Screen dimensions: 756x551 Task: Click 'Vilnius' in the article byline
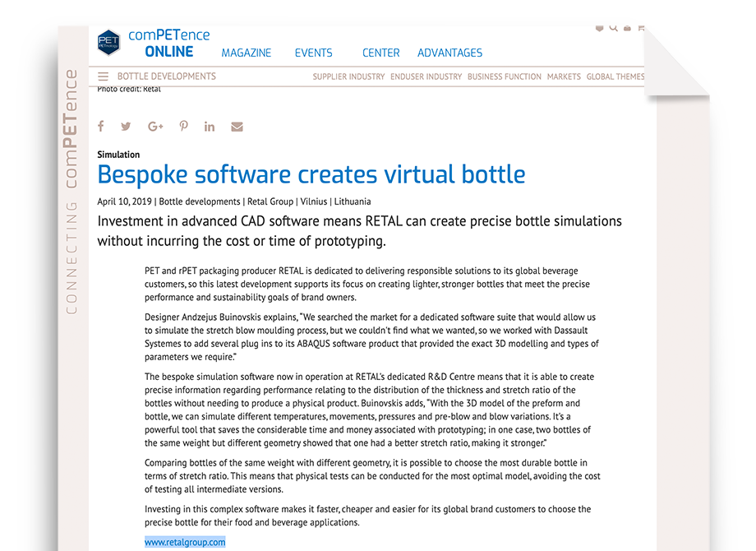coord(313,201)
